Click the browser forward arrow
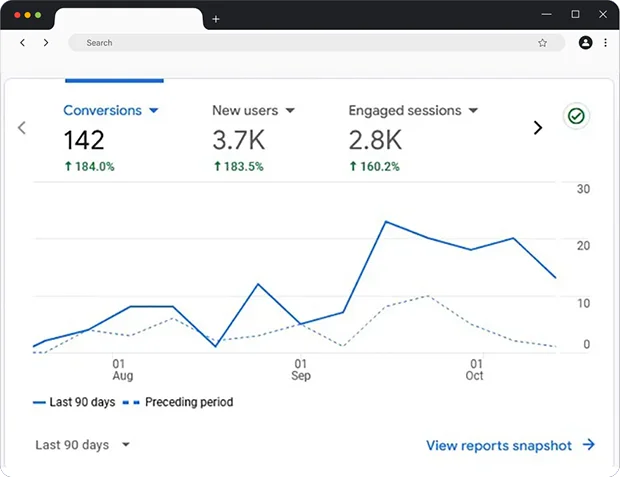Image resolution: width=620 pixels, height=477 pixels. tap(46, 43)
